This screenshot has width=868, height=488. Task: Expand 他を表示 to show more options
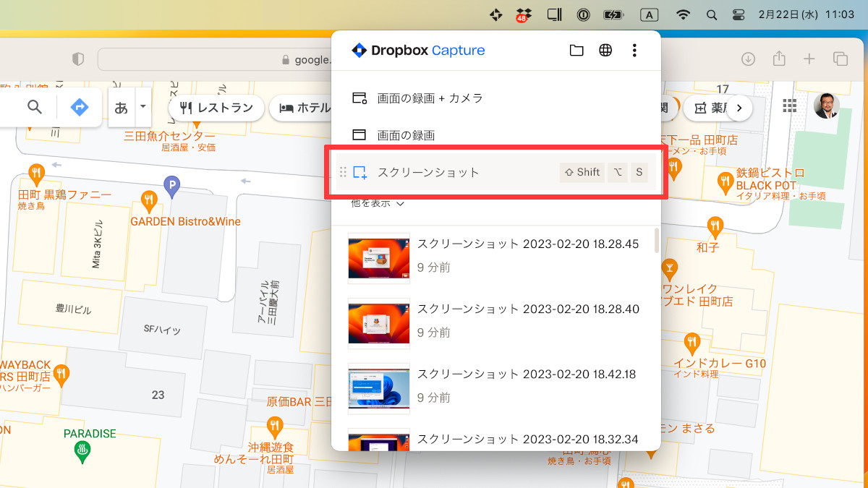point(378,203)
